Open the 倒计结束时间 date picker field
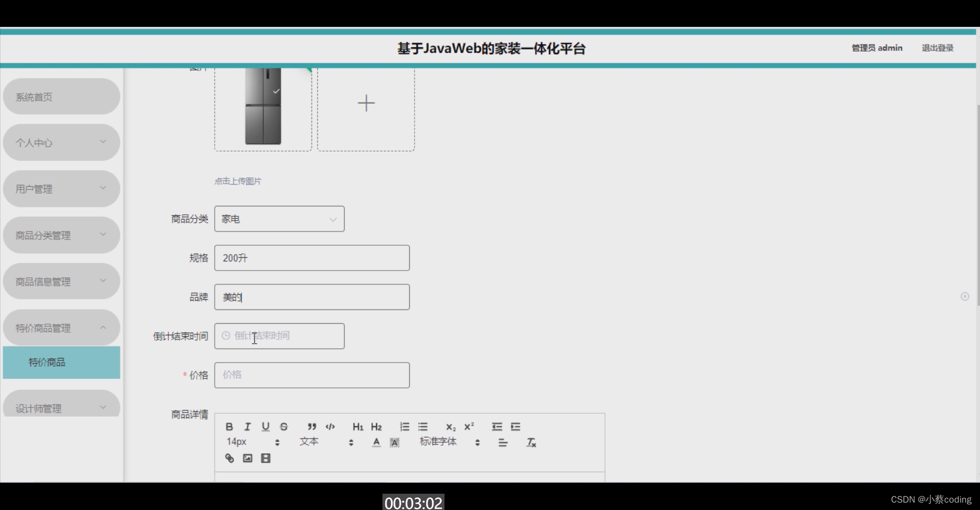 click(x=279, y=336)
